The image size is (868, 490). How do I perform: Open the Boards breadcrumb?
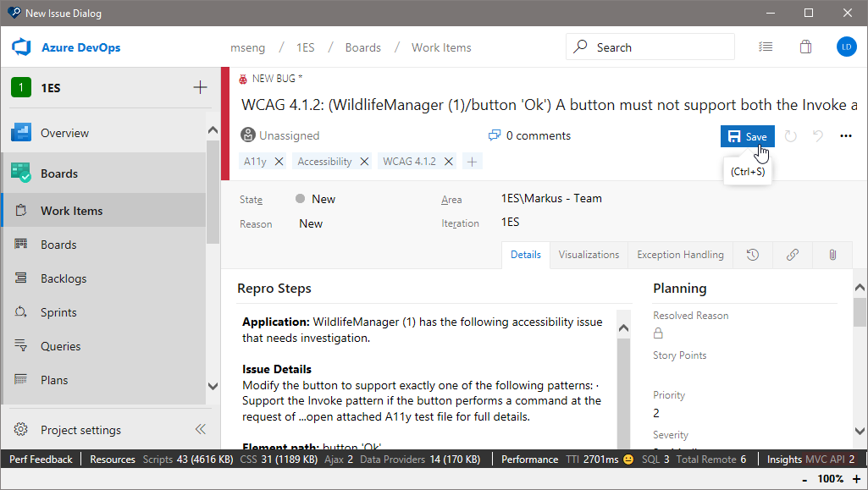point(363,47)
